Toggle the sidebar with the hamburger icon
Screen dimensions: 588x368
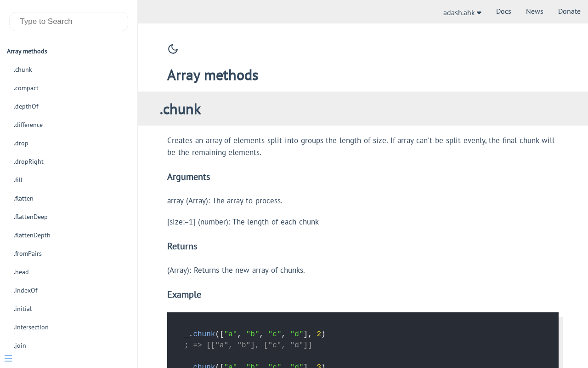click(x=8, y=358)
